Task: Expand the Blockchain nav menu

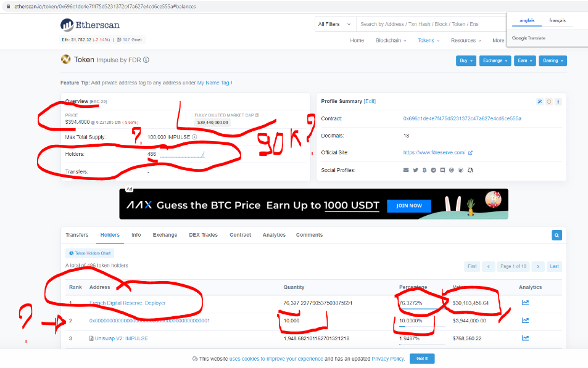Action: coord(391,41)
